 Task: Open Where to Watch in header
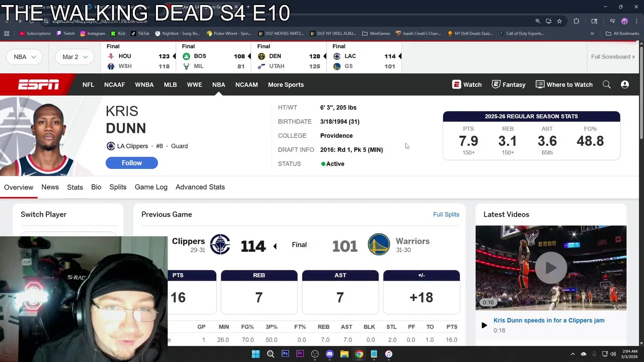pos(564,84)
